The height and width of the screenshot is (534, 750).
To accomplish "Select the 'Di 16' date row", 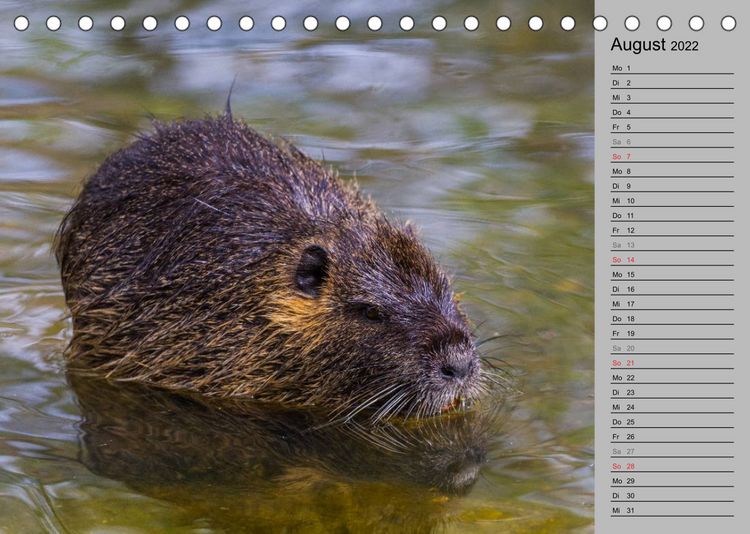I will 672,289.
